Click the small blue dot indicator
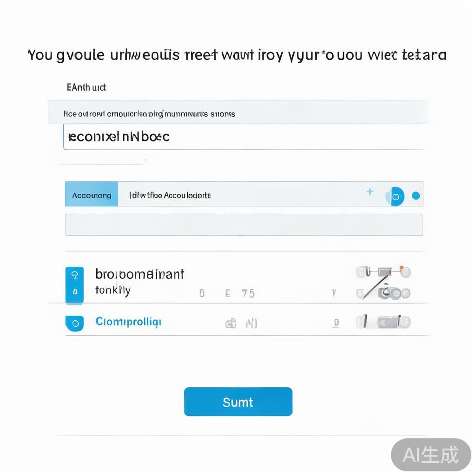Screen dimensions: 476x476 416,196
